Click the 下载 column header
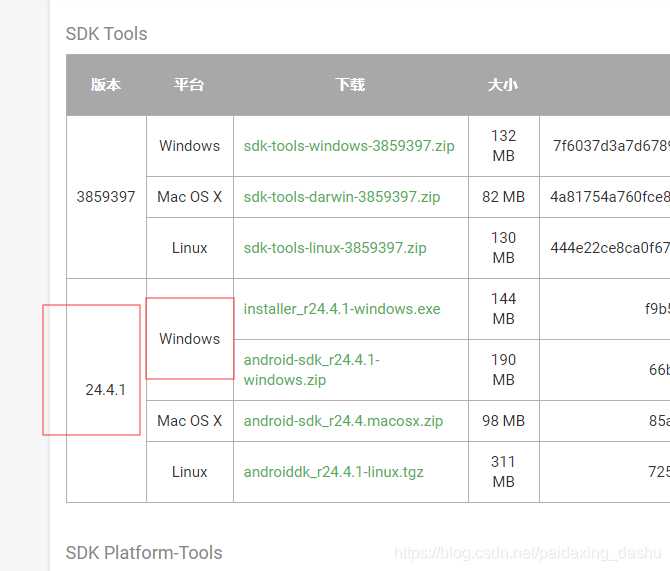Viewport: 670px width, 571px height. [350, 85]
